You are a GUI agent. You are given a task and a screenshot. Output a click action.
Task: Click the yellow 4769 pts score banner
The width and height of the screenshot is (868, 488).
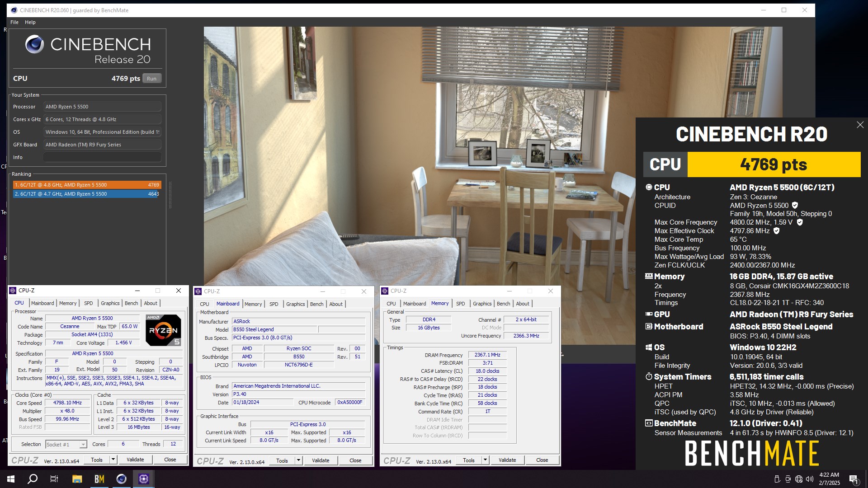pyautogui.click(x=774, y=164)
